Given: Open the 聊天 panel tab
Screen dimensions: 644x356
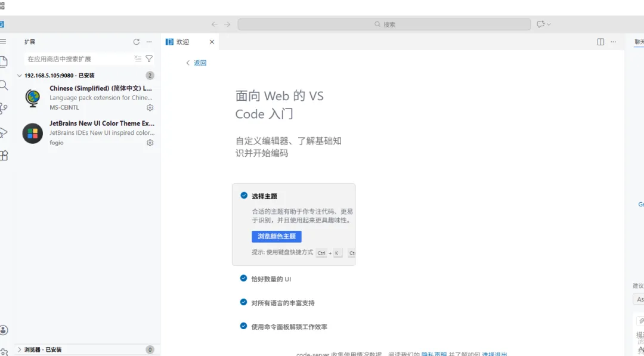Looking at the screenshot, I should coord(639,42).
